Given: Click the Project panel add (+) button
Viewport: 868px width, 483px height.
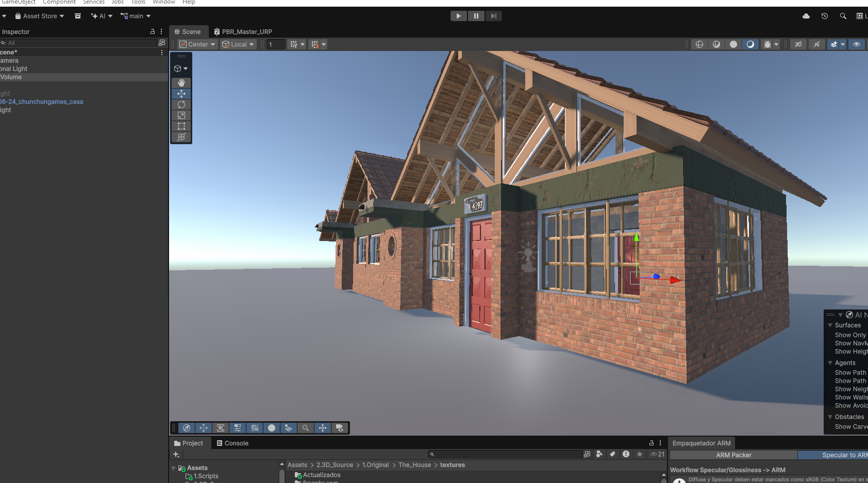Looking at the screenshot, I should pyautogui.click(x=176, y=454).
